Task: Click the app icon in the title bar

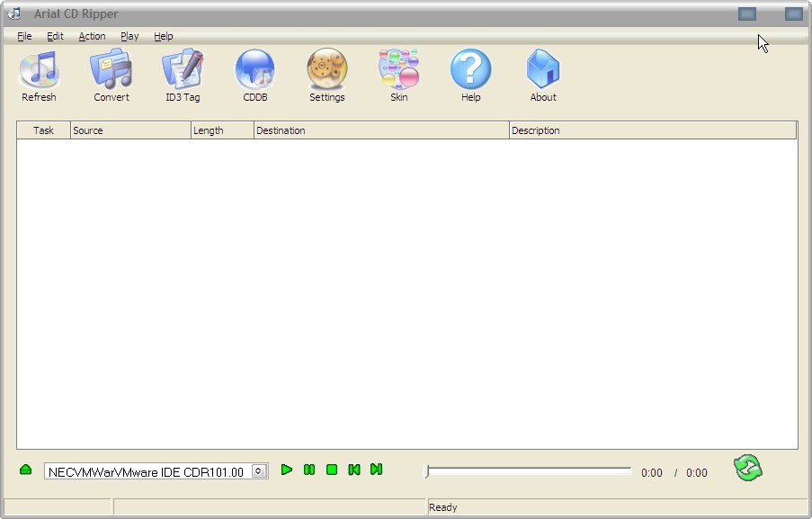Action: 14,14
